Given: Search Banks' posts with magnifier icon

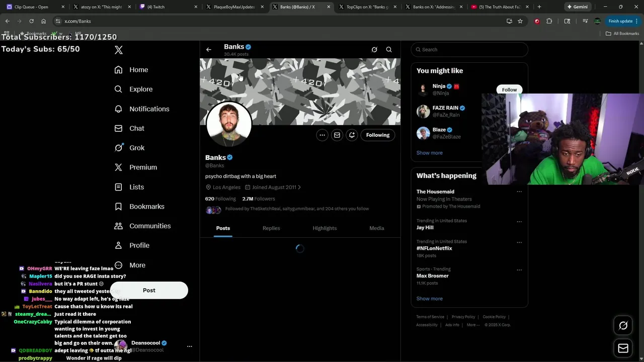Looking at the screenshot, I should click(x=389, y=50).
